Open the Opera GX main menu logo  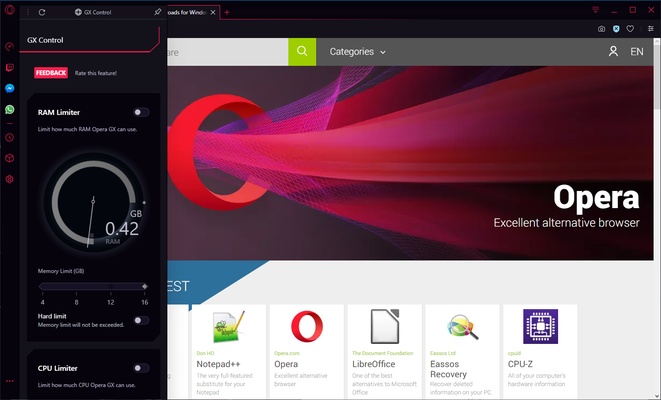10,10
